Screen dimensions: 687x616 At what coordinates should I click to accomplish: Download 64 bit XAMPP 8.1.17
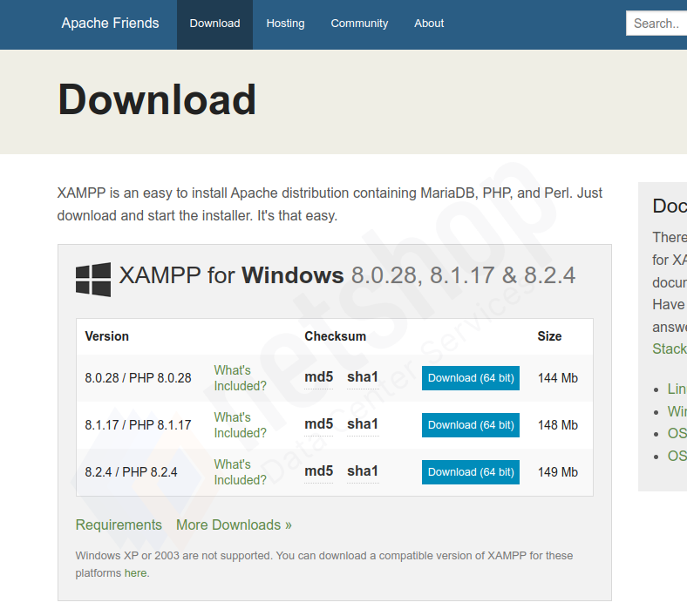pos(471,425)
